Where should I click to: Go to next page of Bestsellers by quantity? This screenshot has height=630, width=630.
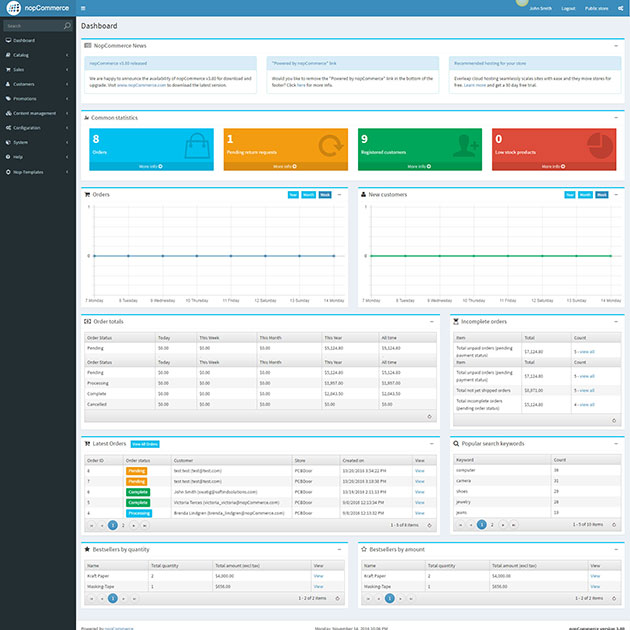123,598
